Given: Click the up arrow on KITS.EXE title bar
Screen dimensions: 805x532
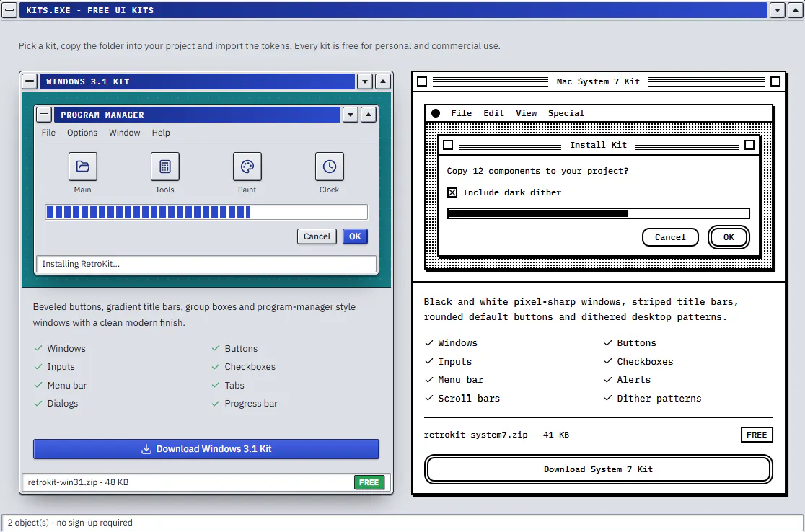Looking at the screenshot, I should click(x=795, y=10).
